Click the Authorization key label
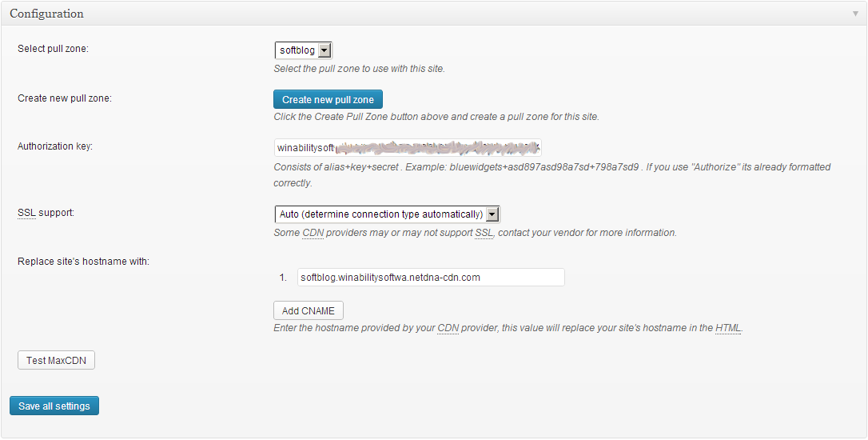 tap(55, 146)
